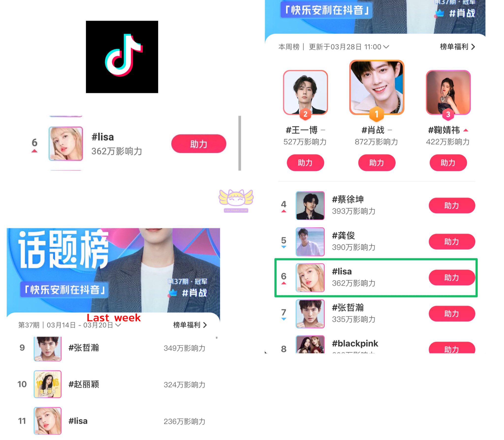Image resolution: width=504 pixels, height=440 pixels.
Task: Select the 本周榜 tab label
Action: pos(289,47)
